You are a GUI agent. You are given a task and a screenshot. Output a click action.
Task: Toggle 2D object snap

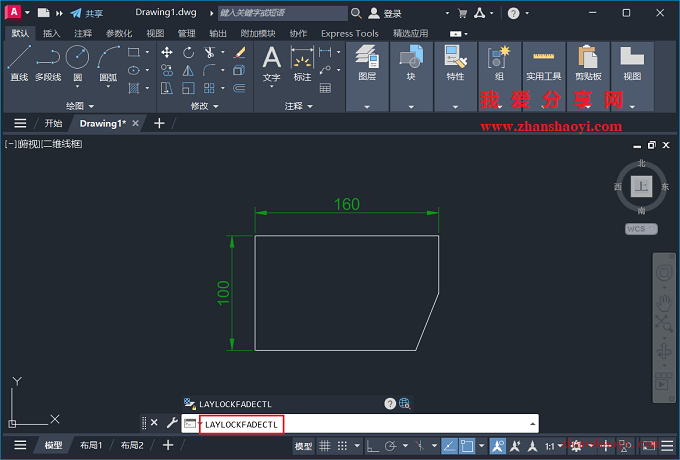coord(467,445)
